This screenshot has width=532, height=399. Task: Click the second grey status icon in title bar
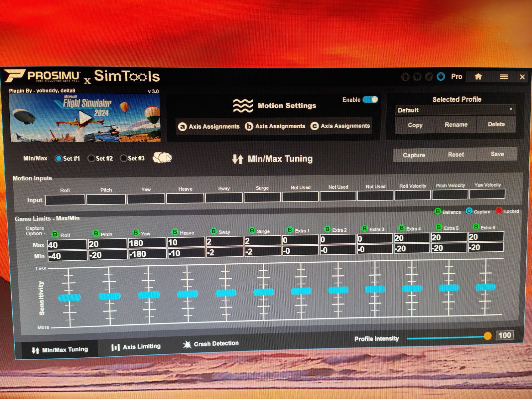tap(417, 77)
